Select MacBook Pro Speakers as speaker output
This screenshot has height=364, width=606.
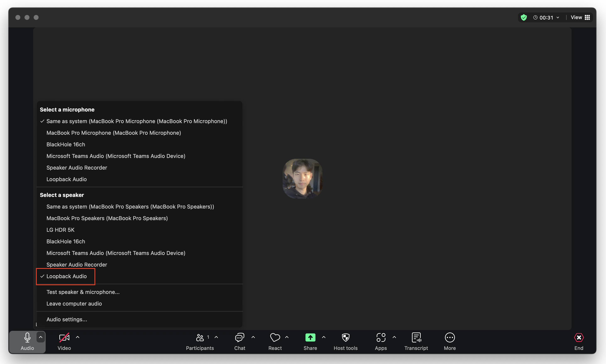pos(107,218)
